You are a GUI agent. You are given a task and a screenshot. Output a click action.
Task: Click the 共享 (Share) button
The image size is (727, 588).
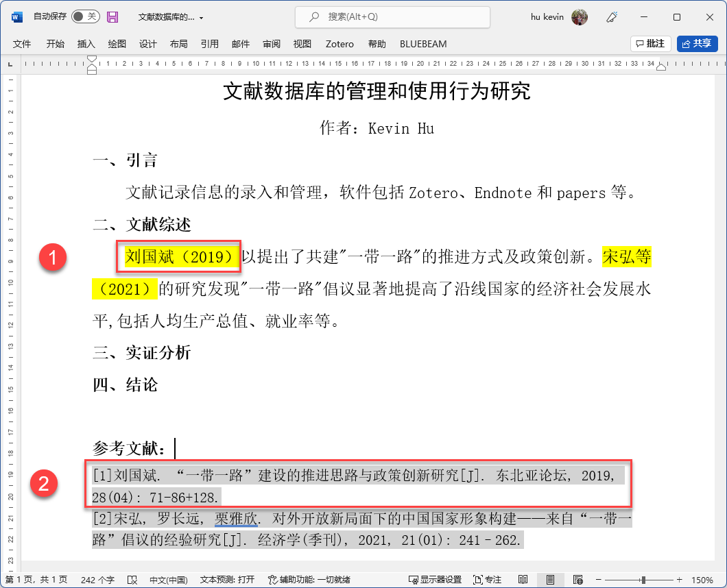pos(696,44)
